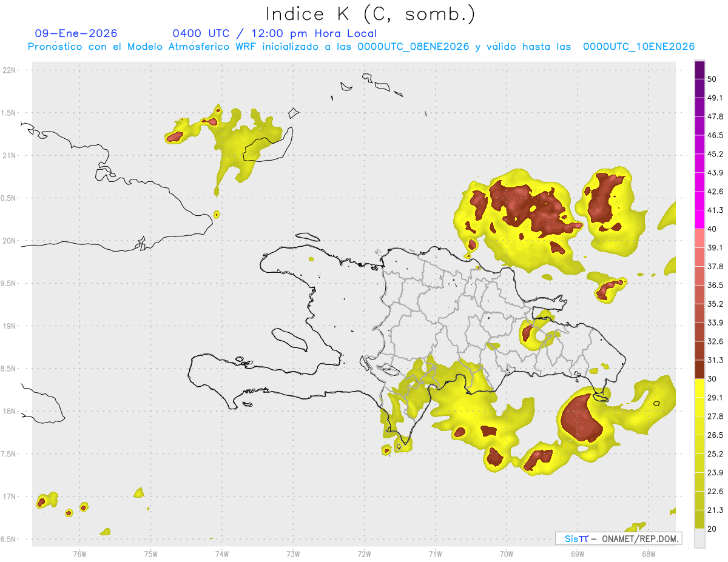
Task: Pick the light gray swatch below 20
Action: coord(699,538)
